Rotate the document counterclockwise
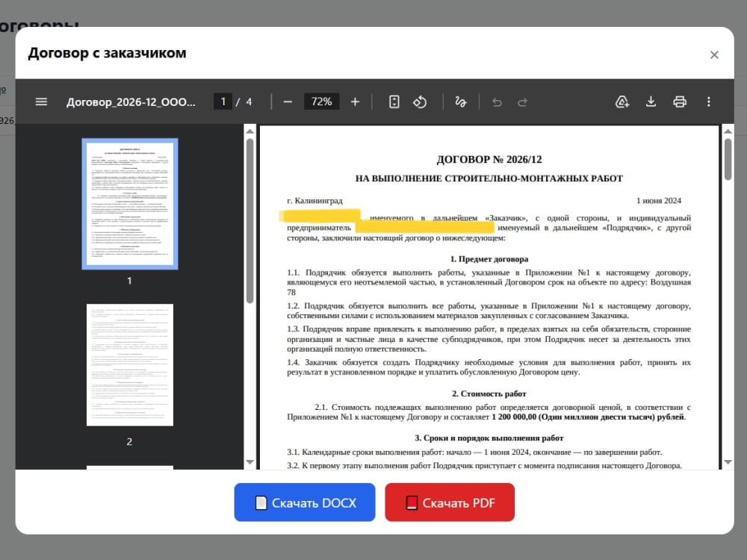Image resolution: width=747 pixels, height=560 pixels. point(420,102)
